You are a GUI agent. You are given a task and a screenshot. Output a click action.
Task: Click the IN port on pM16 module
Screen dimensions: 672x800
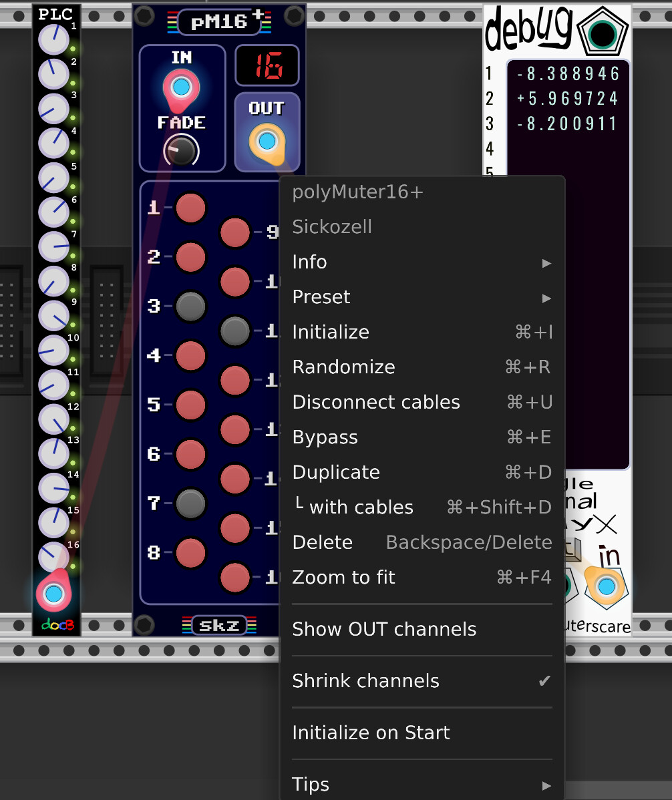tap(180, 87)
